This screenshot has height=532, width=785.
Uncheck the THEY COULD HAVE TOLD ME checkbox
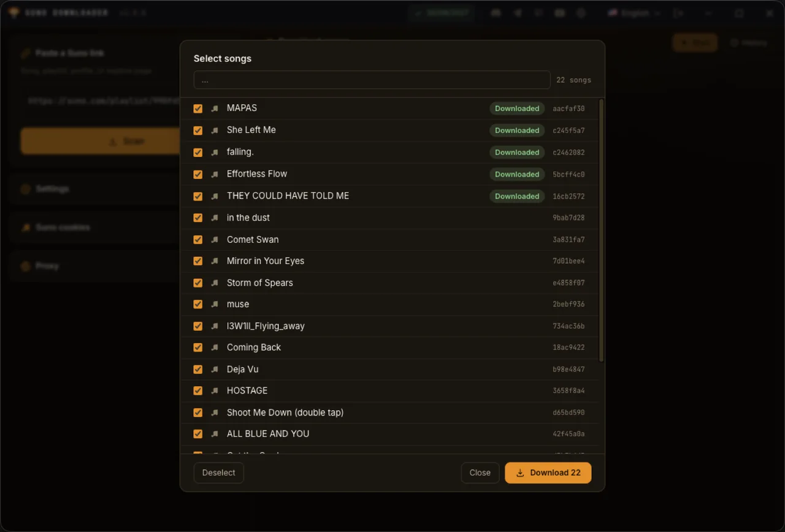pos(198,196)
